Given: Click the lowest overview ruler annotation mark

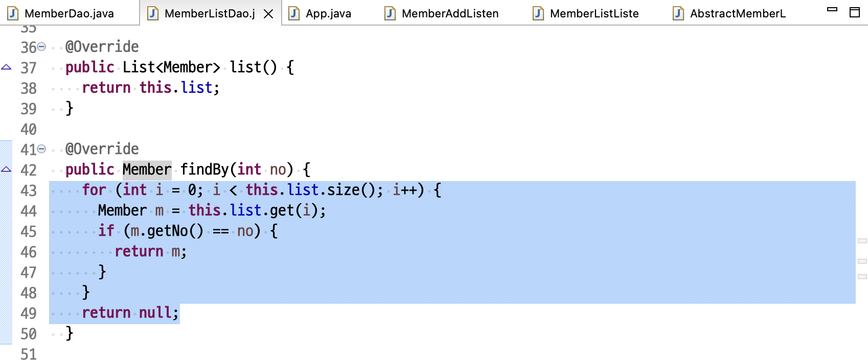Looking at the screenshot, I should [862, 277].
